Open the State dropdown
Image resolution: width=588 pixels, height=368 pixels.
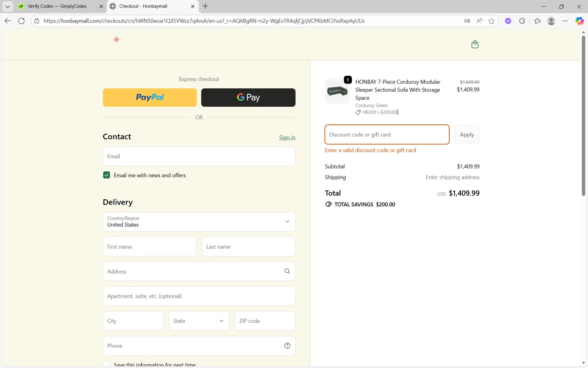tap(199, 321)
